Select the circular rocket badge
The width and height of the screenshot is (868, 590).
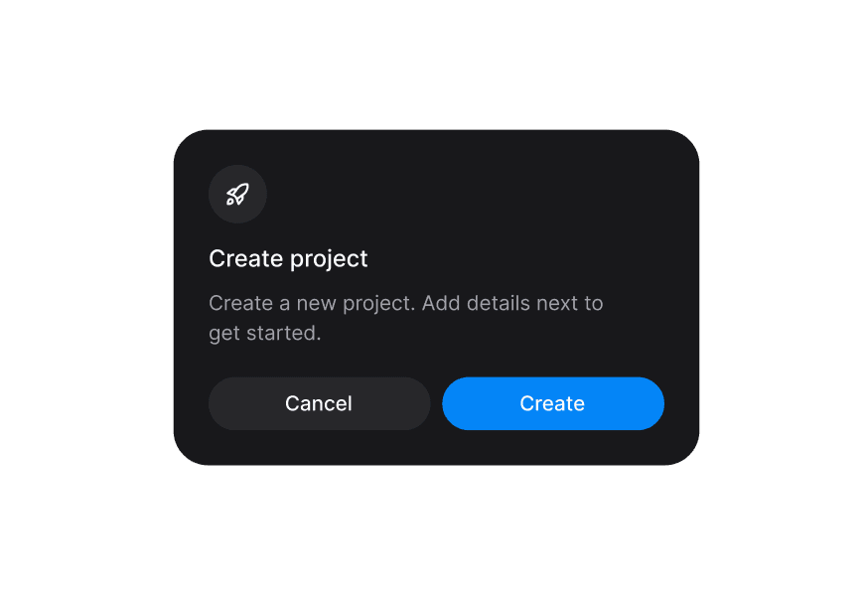(237, 194)
